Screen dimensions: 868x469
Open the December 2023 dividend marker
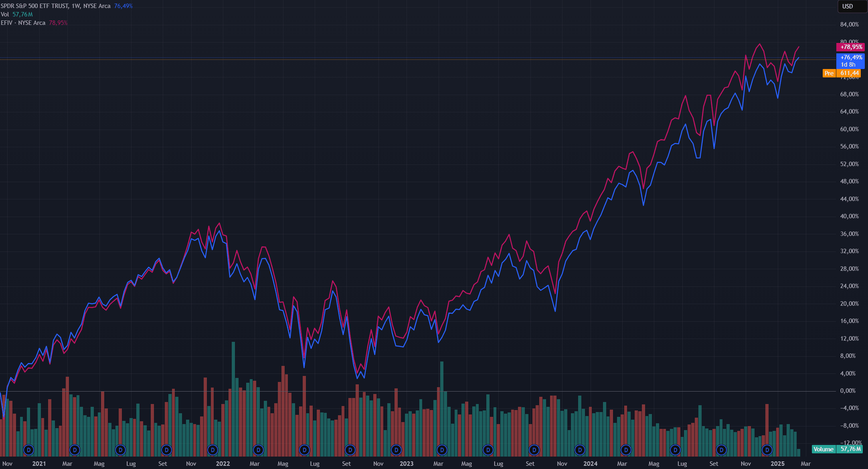coord(580,450)
